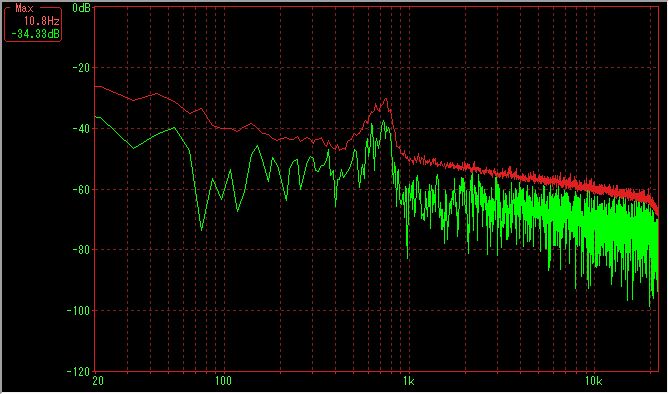Click the Max readout box

click(x=33, y=23)
